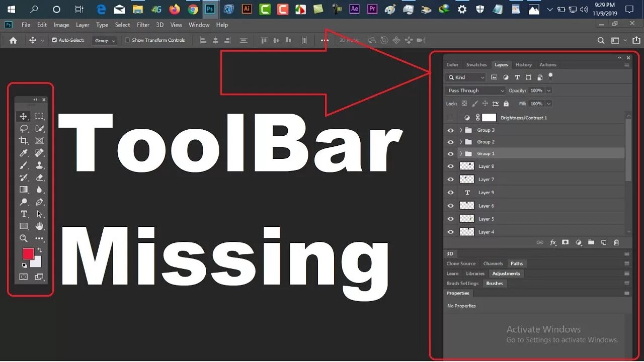The width and height of the screenshot is (644, 362).
Task: Select the Type tool
Action: click(x=23, y=214)
